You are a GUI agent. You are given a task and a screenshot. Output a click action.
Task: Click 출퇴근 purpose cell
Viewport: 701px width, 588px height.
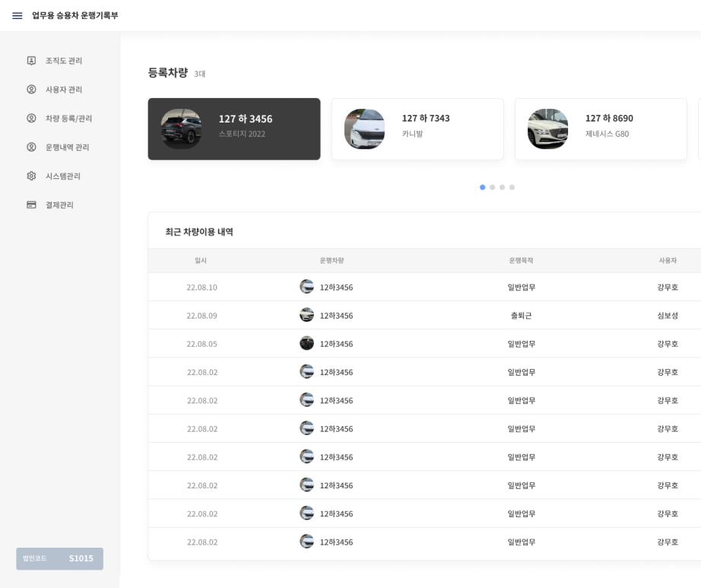[x=522, y=316]
